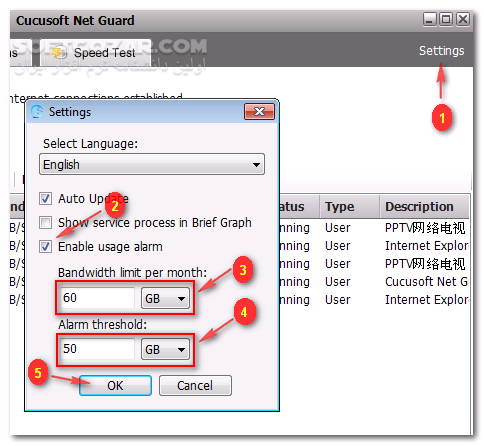Close the Cucusoft Net Guard main window
The image size is (484, 446).
(463, 19)
